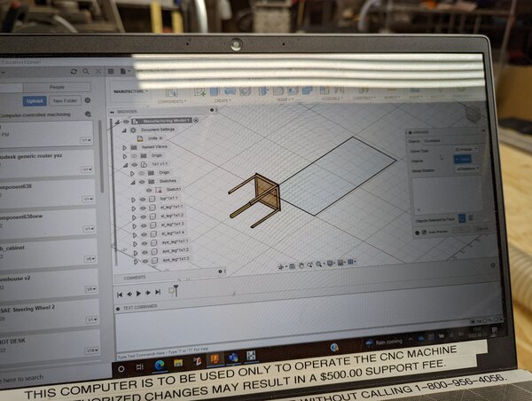
Task: Toggle the Auto Preview checkbox in dialog
Action: (x=424, y=232)
